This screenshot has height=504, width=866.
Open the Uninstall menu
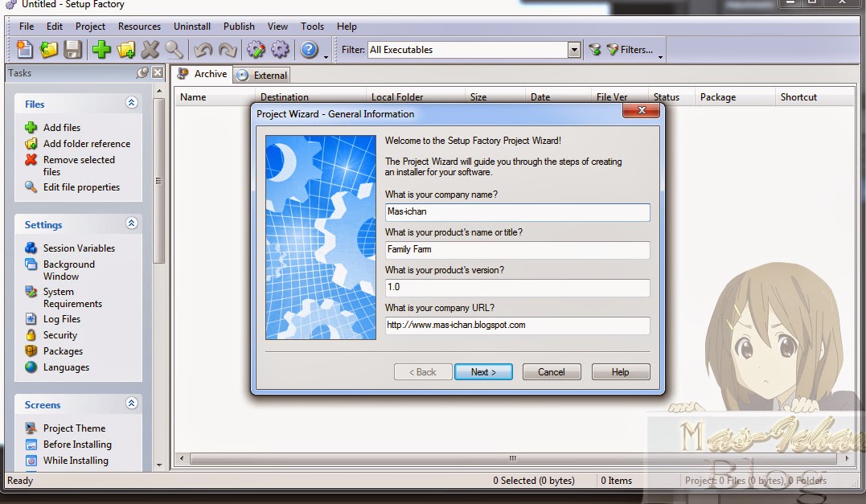[191, 27]
